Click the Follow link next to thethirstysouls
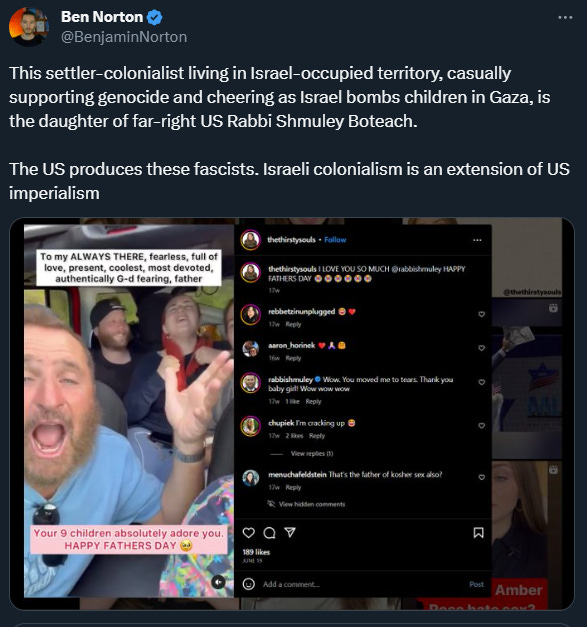The image size is (587, 627). [x=335, y=240]
